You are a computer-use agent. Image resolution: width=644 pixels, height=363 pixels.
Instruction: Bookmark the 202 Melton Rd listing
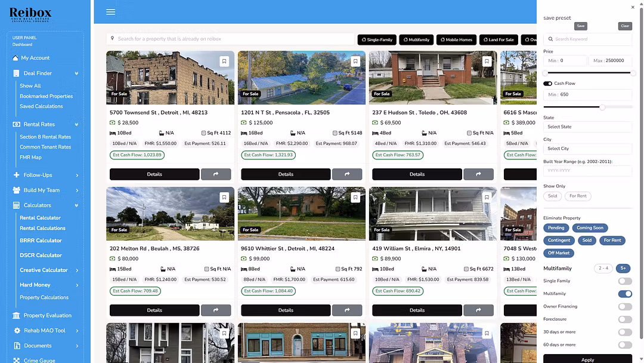[x=224, y=197]
